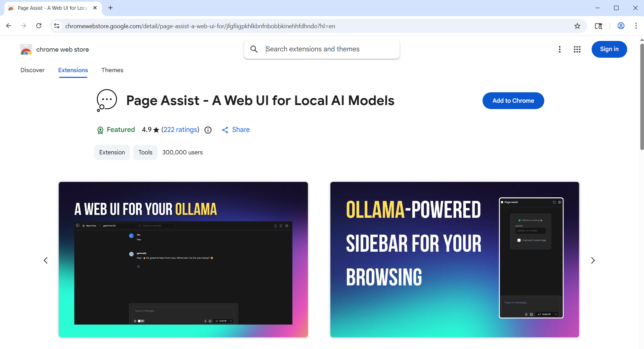Open the Select a model dropdown in the sidebar
This screenshot has width=644, height=349.
coord(531,231)
